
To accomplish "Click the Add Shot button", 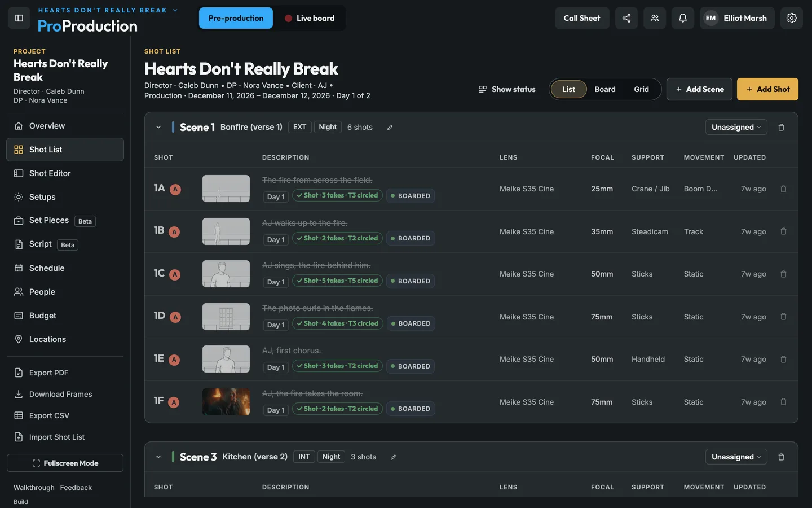I will pyautogui.click(x=767, y=89).
